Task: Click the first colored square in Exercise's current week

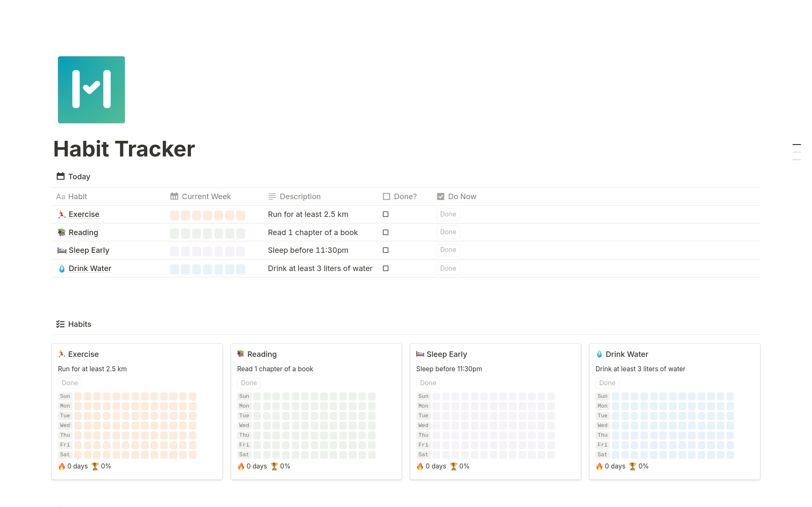Action: point(174,215)
